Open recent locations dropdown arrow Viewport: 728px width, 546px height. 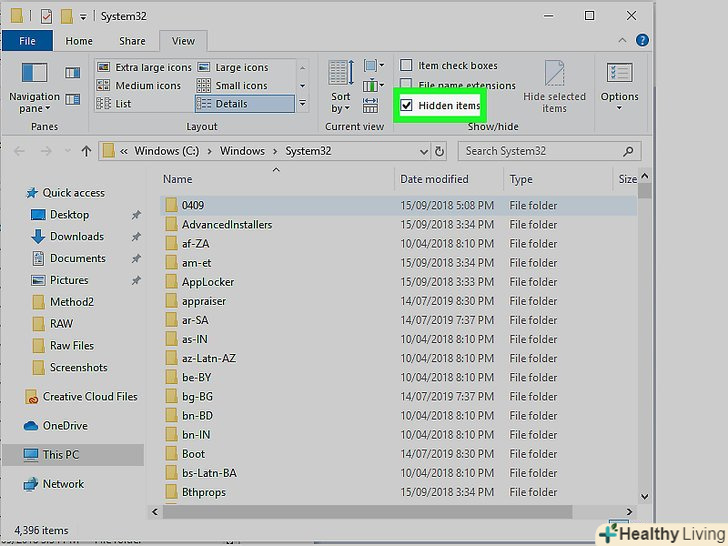pos(68,151)
